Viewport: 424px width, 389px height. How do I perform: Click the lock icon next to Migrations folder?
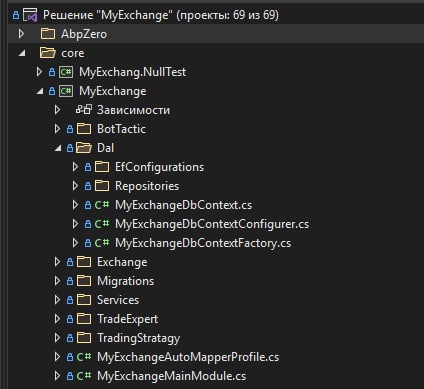coord(70,281)
